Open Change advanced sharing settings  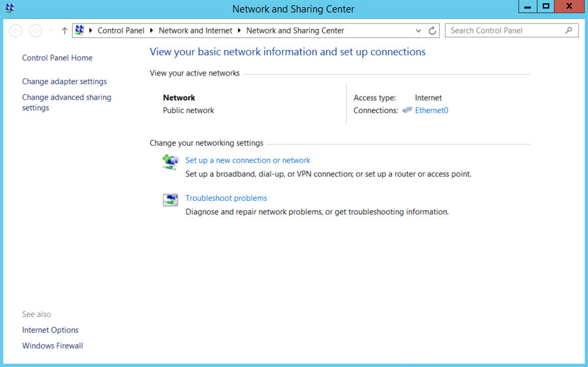pyautogui.click(x=66, y=102)
